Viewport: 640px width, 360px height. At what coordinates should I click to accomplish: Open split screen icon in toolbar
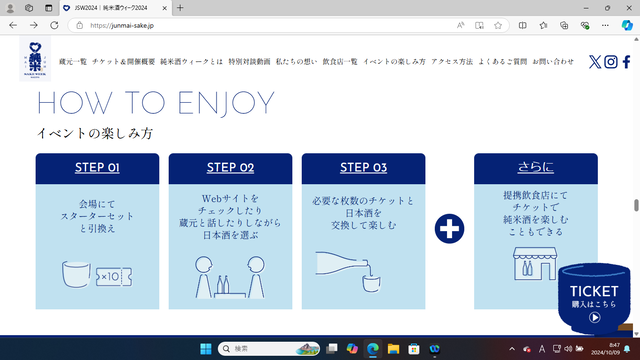tap(522, 25)
